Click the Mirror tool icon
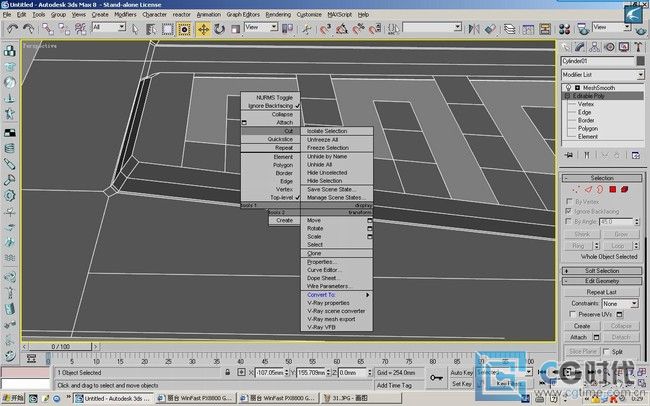 [474, 29]
